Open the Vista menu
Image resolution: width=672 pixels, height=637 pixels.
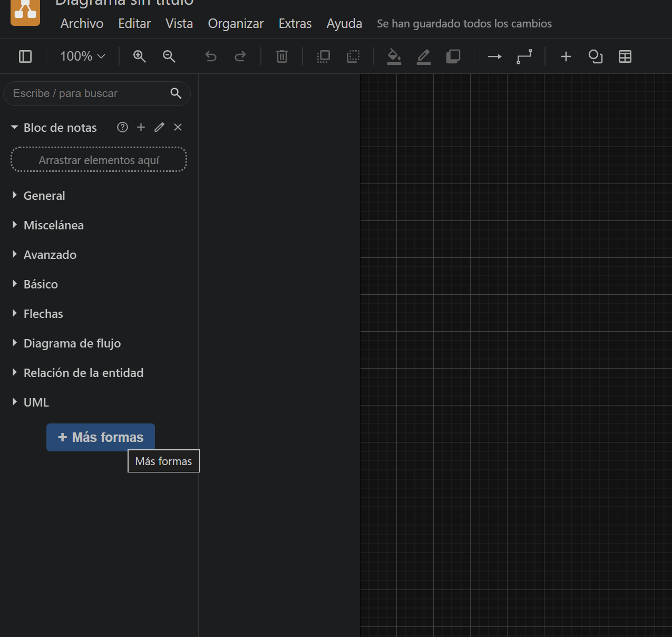click(179, 24)
